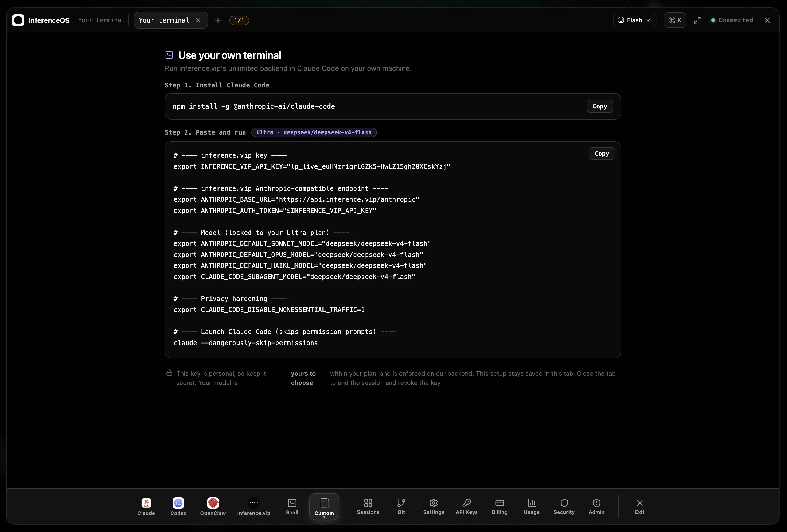Click the lock icon next to key notice

click(169, 373)
